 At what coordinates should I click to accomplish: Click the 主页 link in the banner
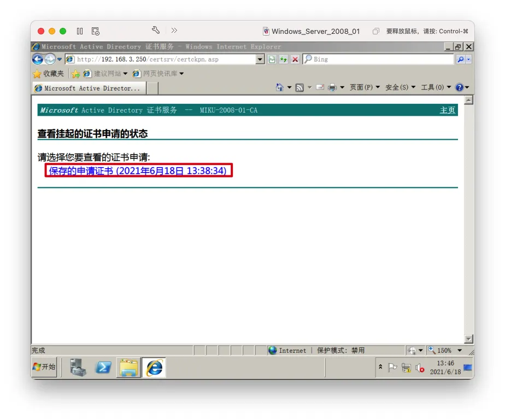[448, 110]
